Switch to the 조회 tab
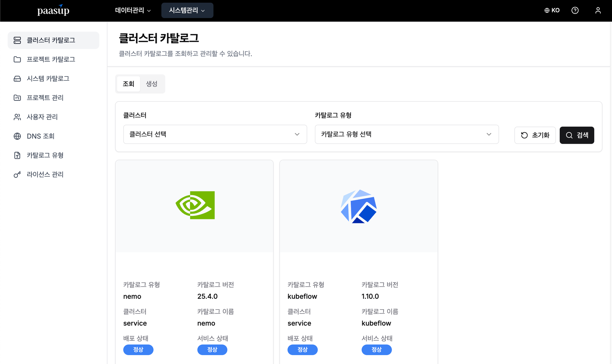This screenshot has height=364, width=612. pos(129,84)
